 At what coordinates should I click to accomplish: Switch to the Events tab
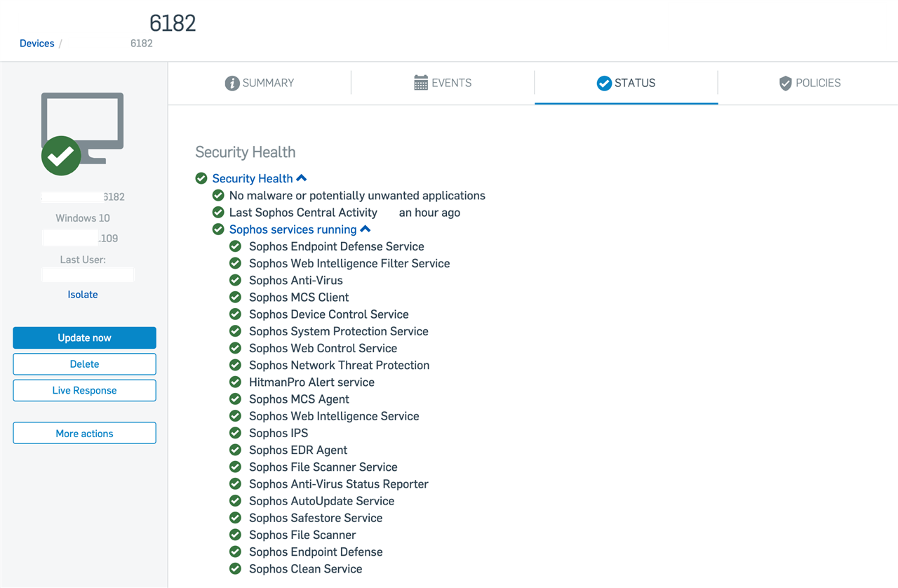[x=443, y=83]
